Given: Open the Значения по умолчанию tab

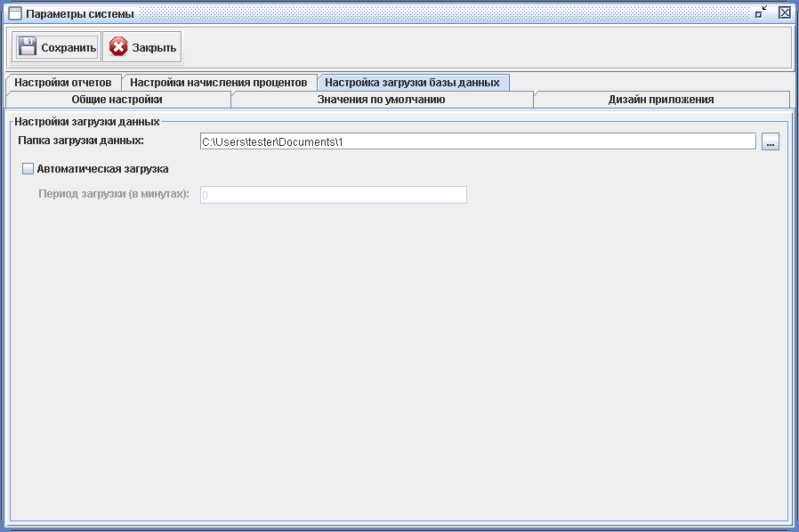Looking at the screenshot, I should 381,100.
